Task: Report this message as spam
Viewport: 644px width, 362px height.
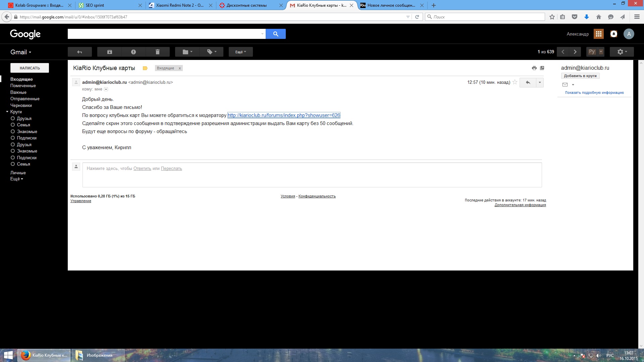Action: click(x=133, y=52)
